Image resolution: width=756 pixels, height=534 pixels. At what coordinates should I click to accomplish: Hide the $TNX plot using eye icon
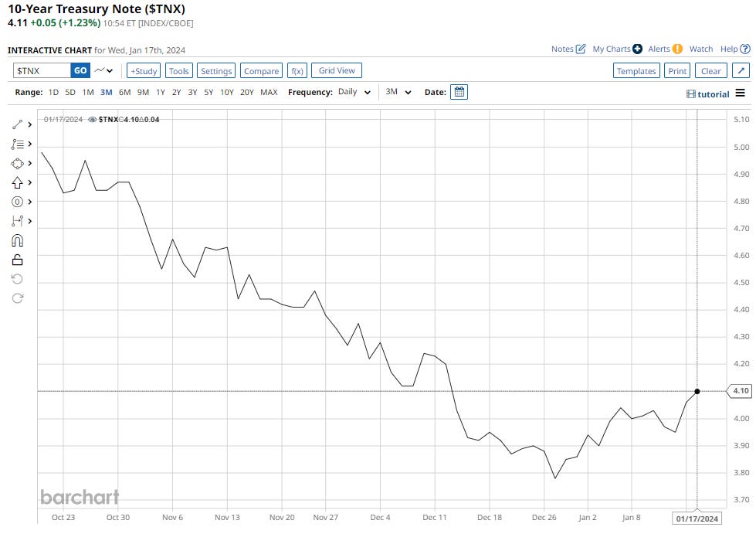point(93,120)
